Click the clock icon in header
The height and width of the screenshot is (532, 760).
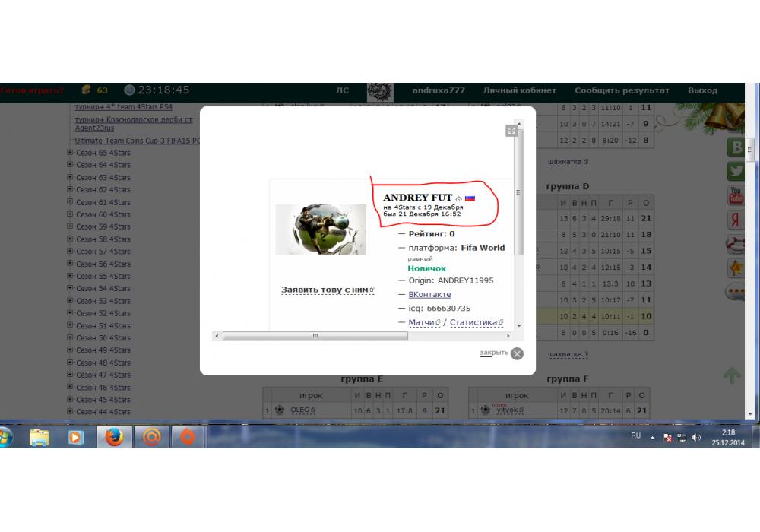click(129, 90)
